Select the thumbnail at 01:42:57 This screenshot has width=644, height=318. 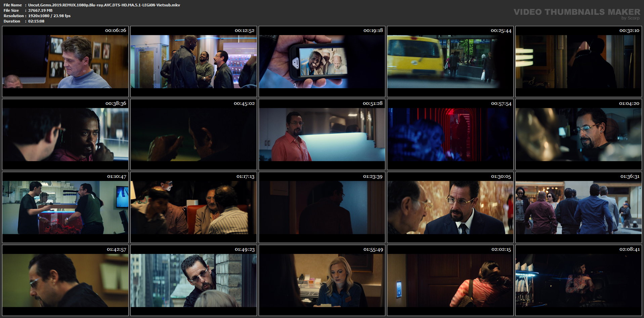[x=65, y=280]
